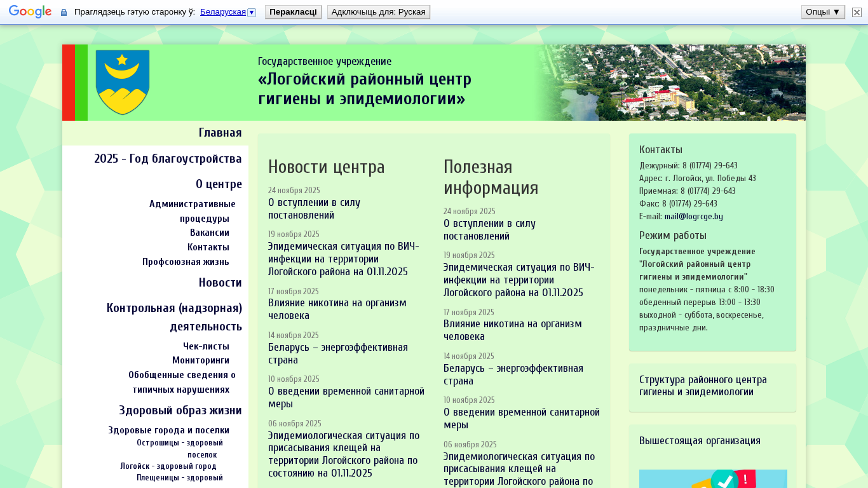
Task: Open Контрольная (надзорная) деятельность menu
Action: point(174,317)
